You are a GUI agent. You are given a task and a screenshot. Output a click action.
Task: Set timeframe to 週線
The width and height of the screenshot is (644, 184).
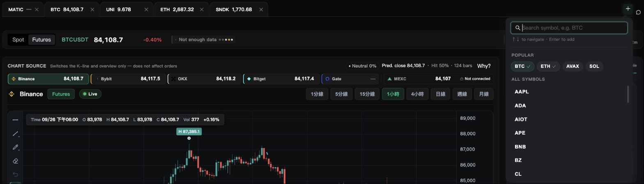tap(462, 94)
